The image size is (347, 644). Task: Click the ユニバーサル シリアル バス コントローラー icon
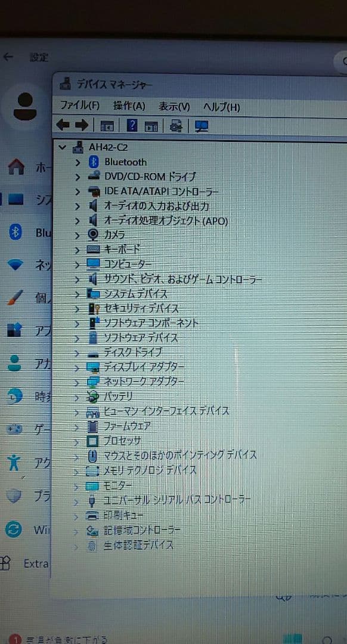[x=92, y=501]
